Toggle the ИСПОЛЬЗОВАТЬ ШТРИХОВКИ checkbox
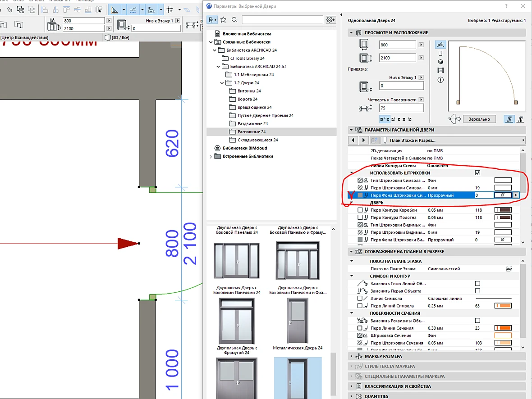The width and height of the screenshot is (532, 399). [478, 173]
